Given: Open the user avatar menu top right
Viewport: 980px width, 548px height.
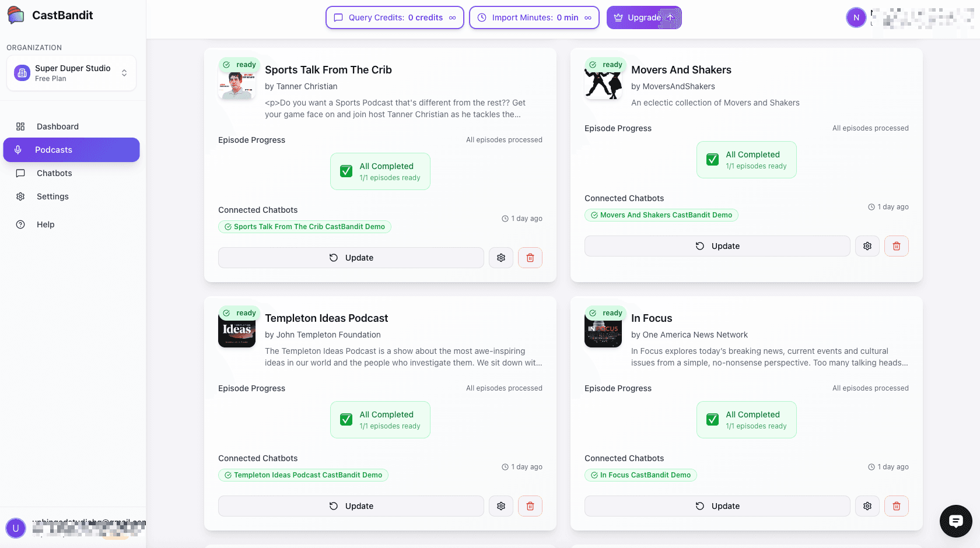Looking at the screenshot, I should 856,17.
